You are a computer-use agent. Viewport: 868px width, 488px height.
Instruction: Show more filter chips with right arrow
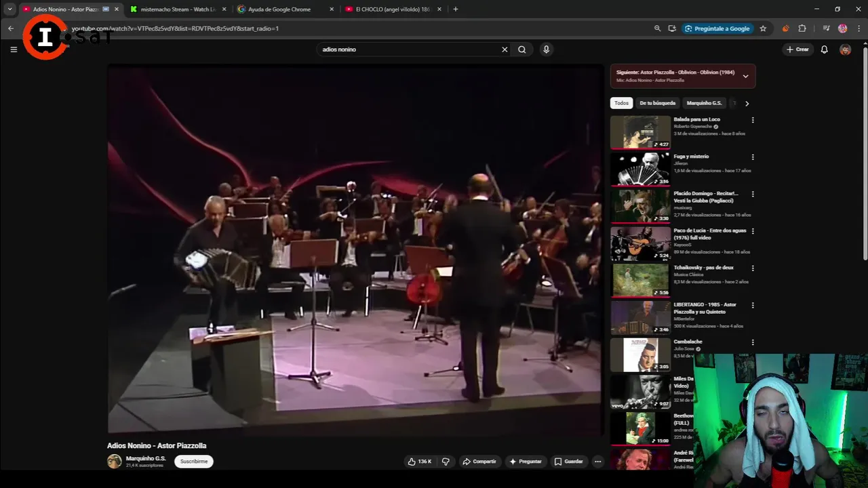pos(747,104)
